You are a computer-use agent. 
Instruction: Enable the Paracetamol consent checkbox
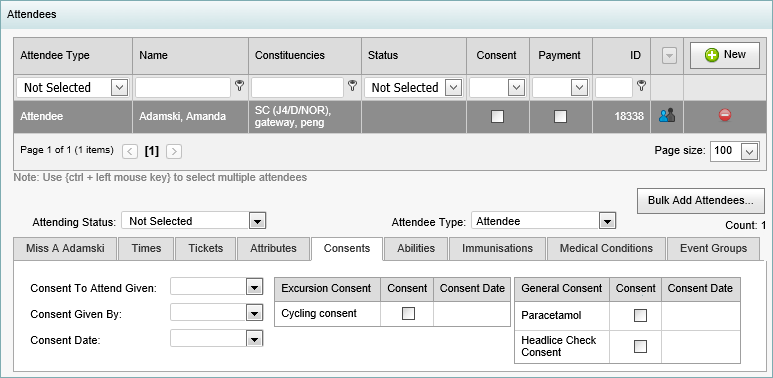tap(640, 315)
